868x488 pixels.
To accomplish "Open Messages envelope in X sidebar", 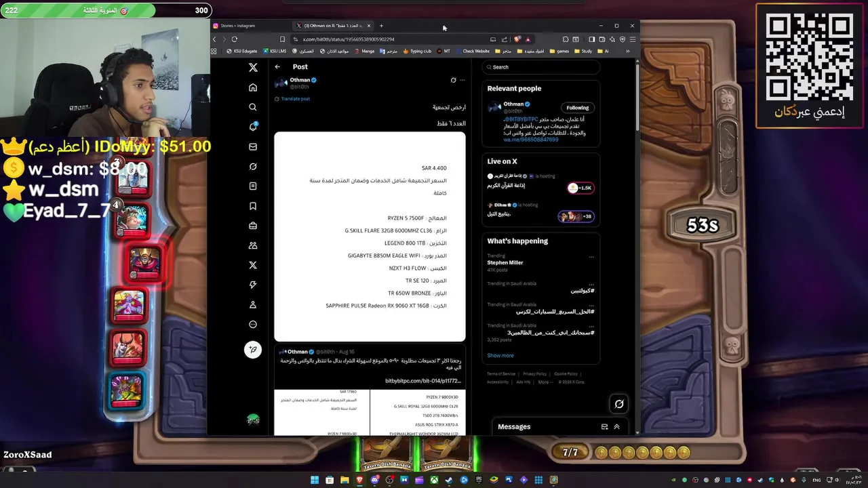I will pyautogui.click(x=253, y=146).
